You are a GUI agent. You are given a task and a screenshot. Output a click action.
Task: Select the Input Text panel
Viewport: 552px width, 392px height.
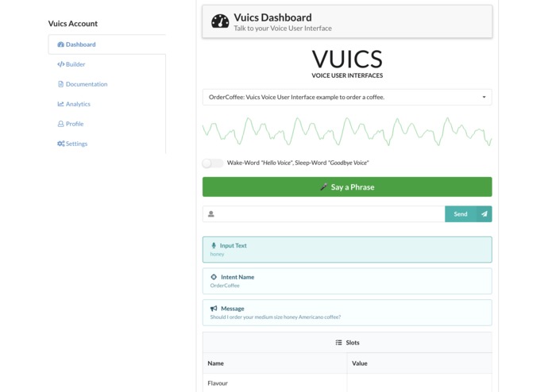(x=347, y=250)
